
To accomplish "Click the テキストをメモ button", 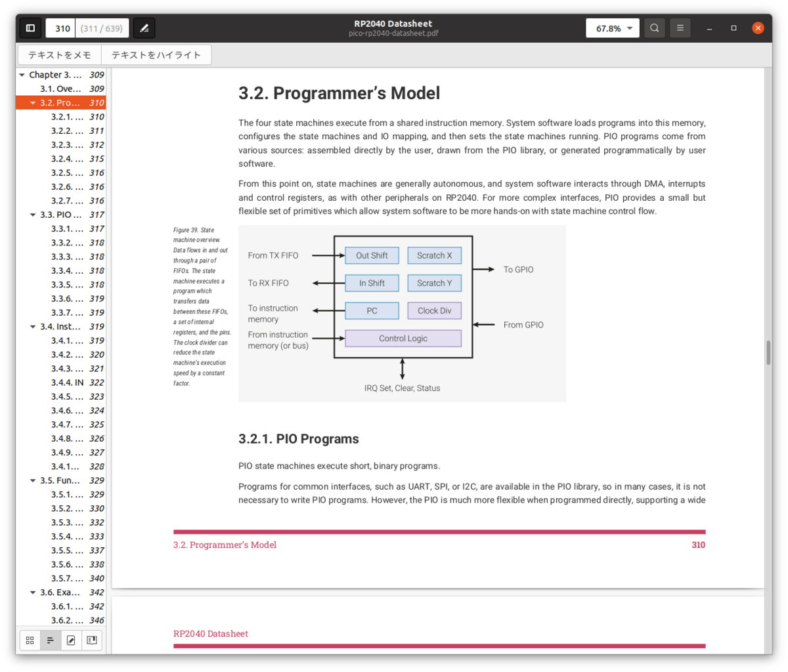I will (59, 55).
